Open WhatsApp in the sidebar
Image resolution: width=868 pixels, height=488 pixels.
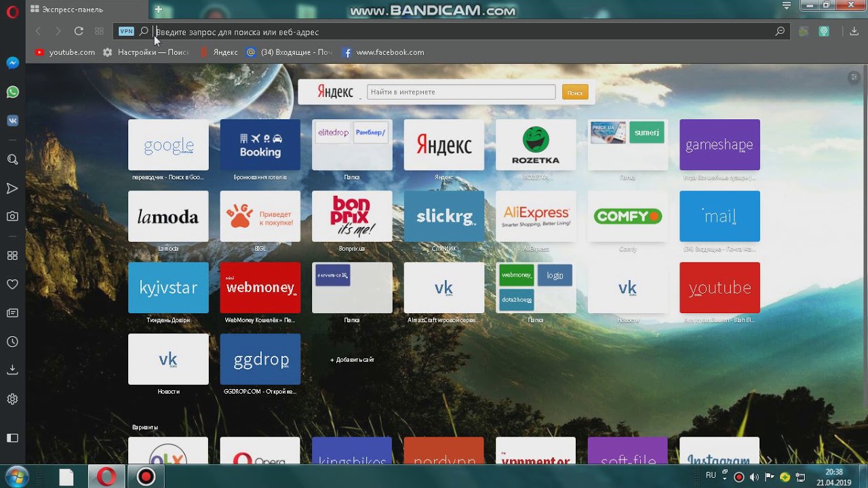point(12,92)
